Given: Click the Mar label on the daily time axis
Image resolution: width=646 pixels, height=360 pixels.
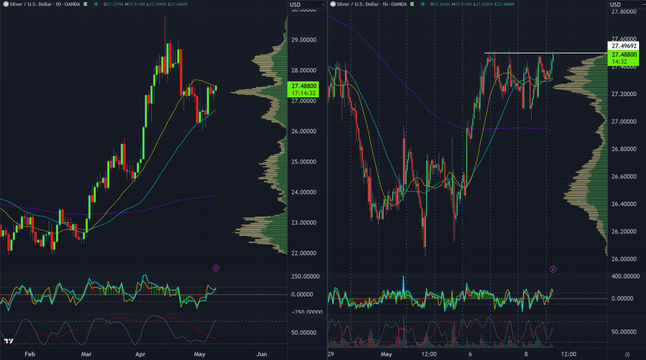Looking at the screenshot, I should (86, 354).
